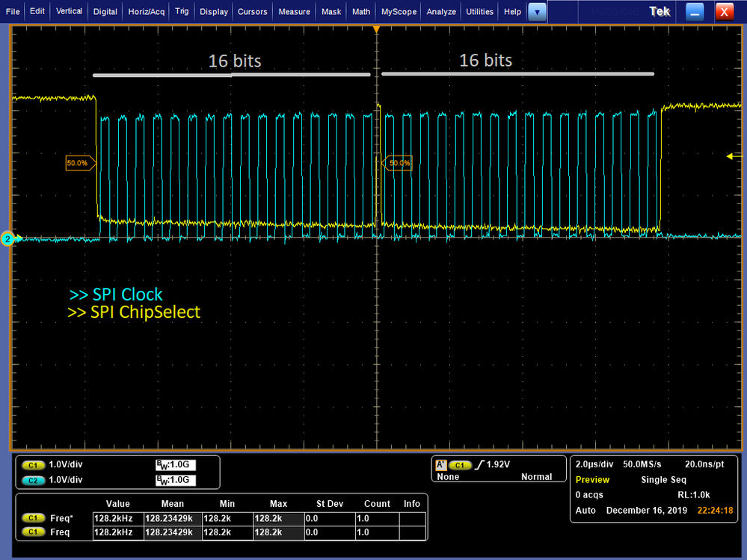
Task: Click the SPI Clock annotation label
Action: pyautogui.click(x=116, y=295)
